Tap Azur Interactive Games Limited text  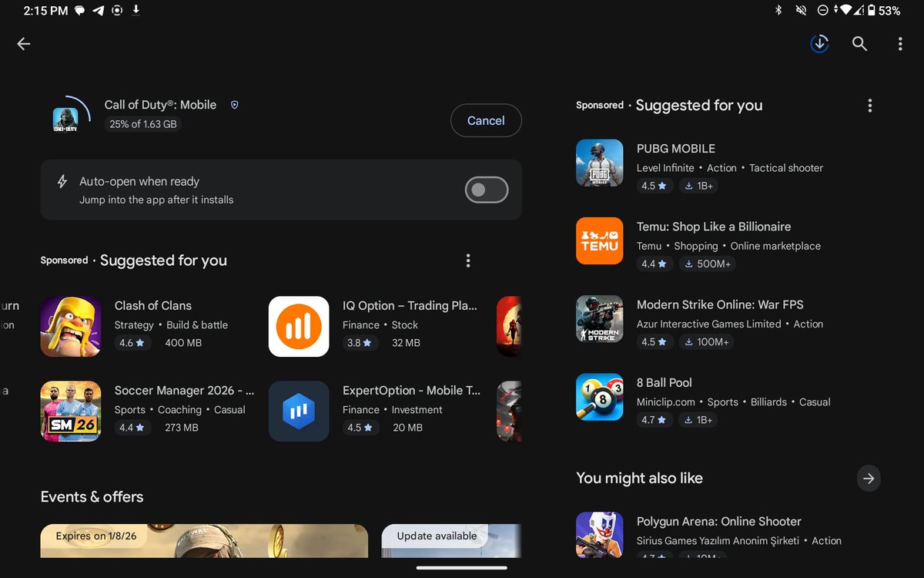(x=709, y=324)
